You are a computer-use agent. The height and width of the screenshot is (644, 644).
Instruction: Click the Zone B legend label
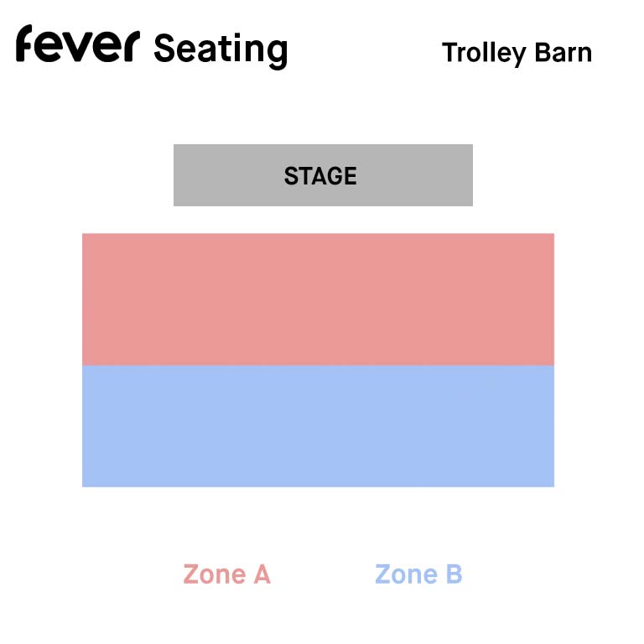[418, 574]
